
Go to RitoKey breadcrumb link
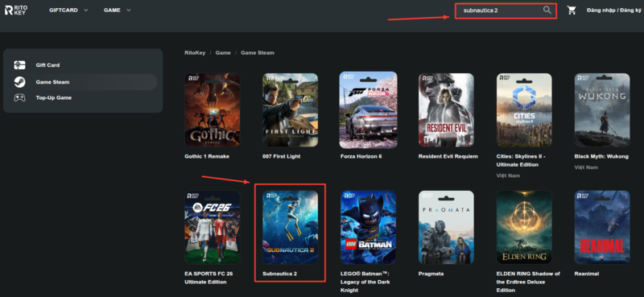tap(195, 52)
